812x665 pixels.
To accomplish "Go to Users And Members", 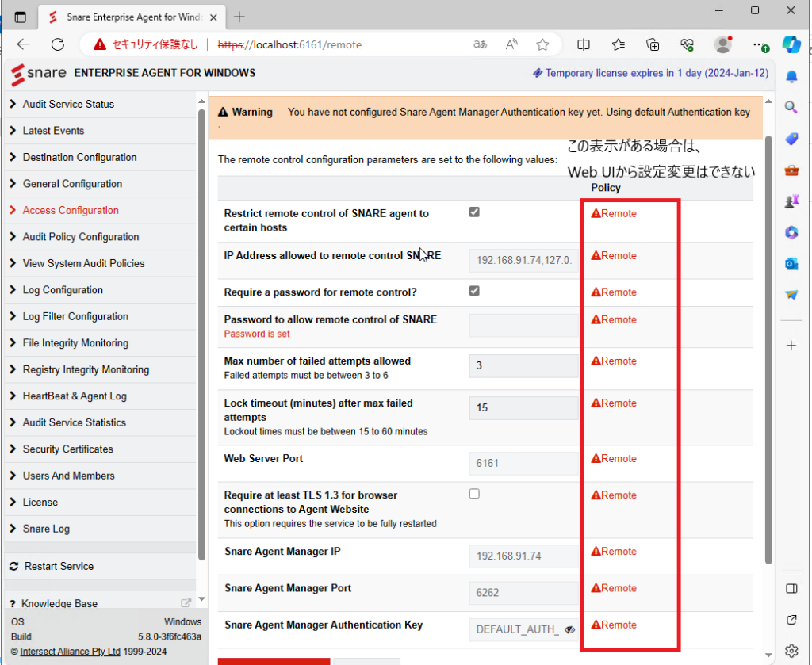I will (101, 476).
